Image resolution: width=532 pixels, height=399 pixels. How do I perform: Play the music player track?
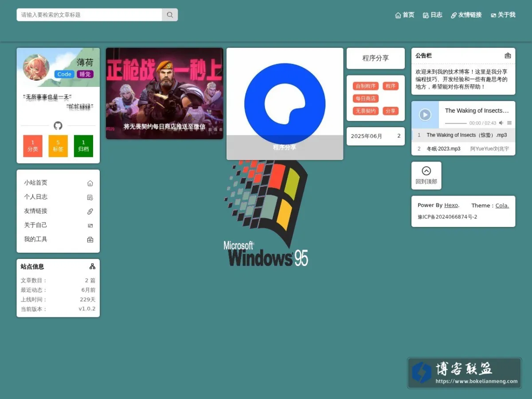(x=425, y=115)
